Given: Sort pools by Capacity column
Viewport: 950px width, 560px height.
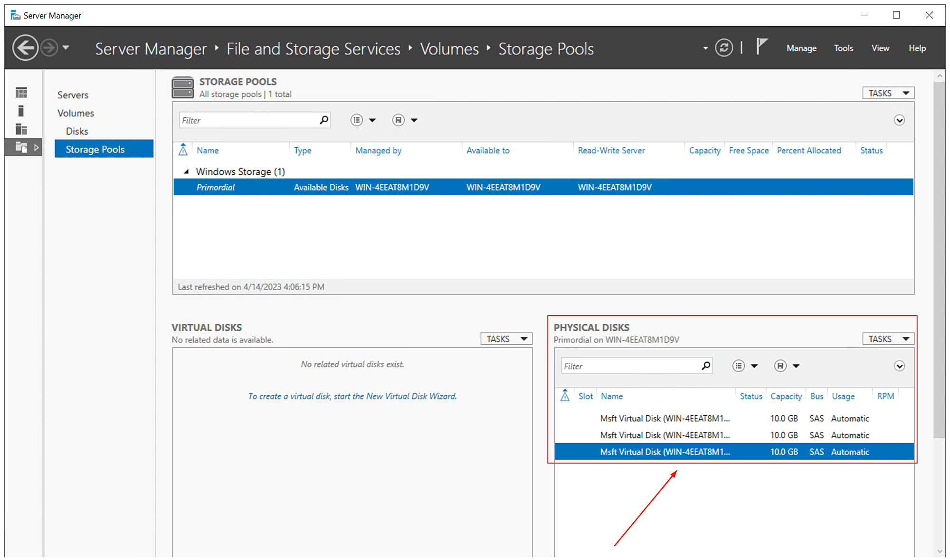Looking at the screenshot, I should click(705, 151).
